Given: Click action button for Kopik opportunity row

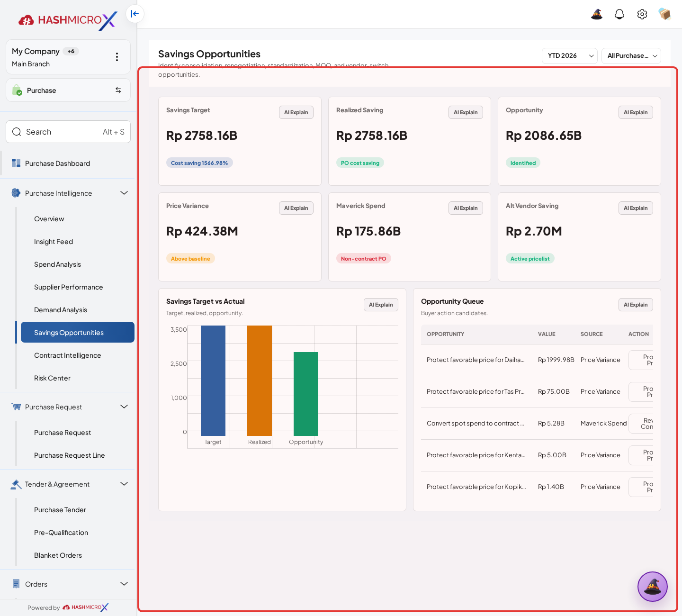Looking at the screenshot, I should (641, 487).
